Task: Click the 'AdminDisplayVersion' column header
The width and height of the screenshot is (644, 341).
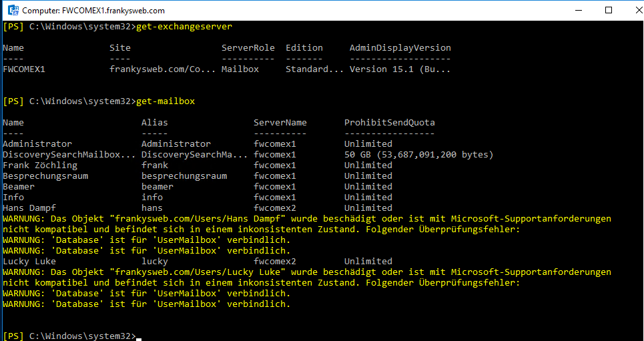Action: [x=400, y=48]
